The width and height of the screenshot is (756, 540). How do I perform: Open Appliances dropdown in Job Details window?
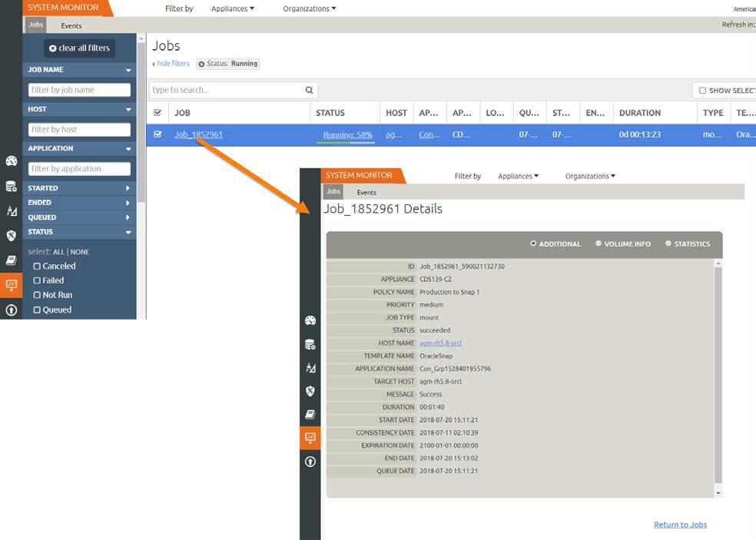tap(519, 177)
